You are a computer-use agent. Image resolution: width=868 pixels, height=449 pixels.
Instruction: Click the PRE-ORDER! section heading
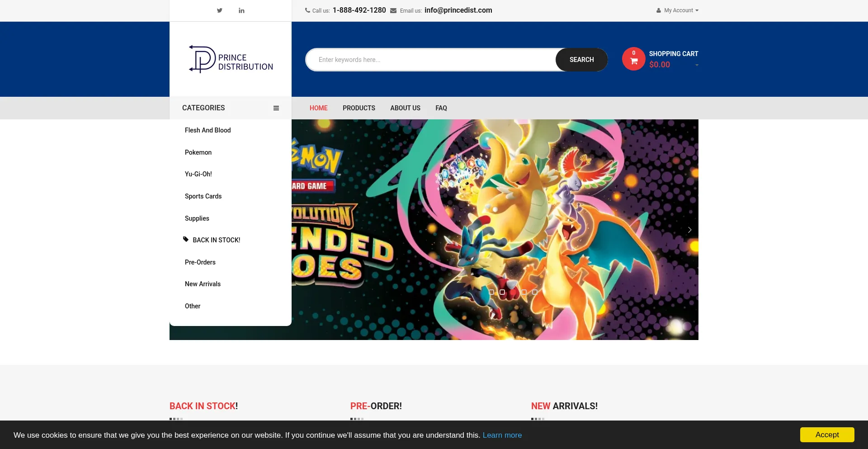(376, 406)
